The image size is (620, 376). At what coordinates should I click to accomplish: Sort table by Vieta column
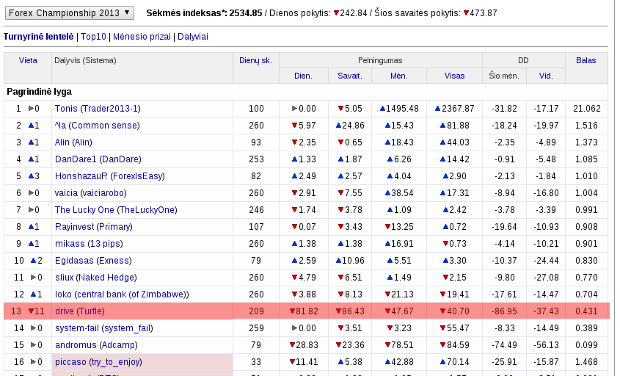pos(28,60)
